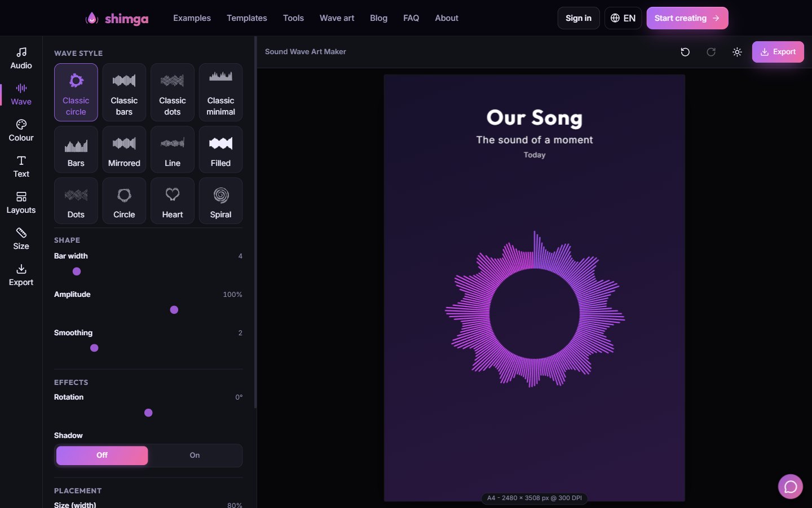Choose the Mirrored wave style

(124, 150)
